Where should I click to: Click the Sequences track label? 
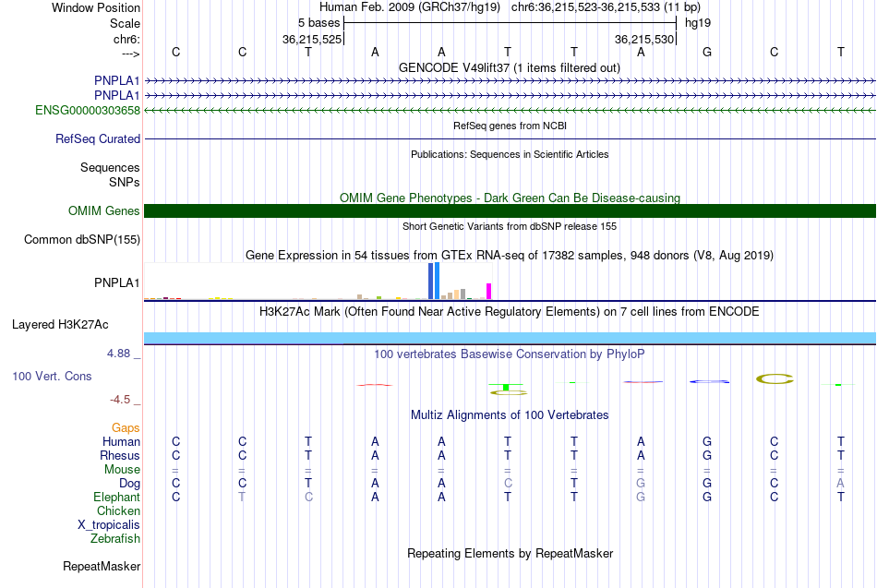click(110, 167)
